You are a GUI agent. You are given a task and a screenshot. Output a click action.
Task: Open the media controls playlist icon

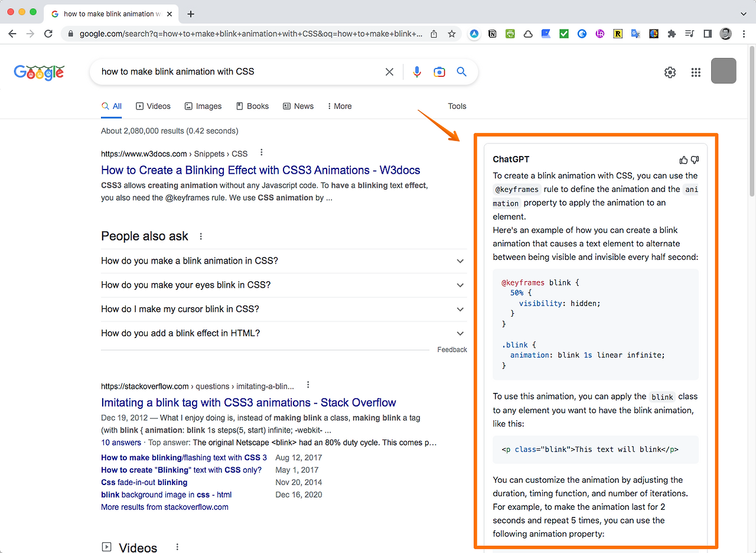tap(689, 34)
